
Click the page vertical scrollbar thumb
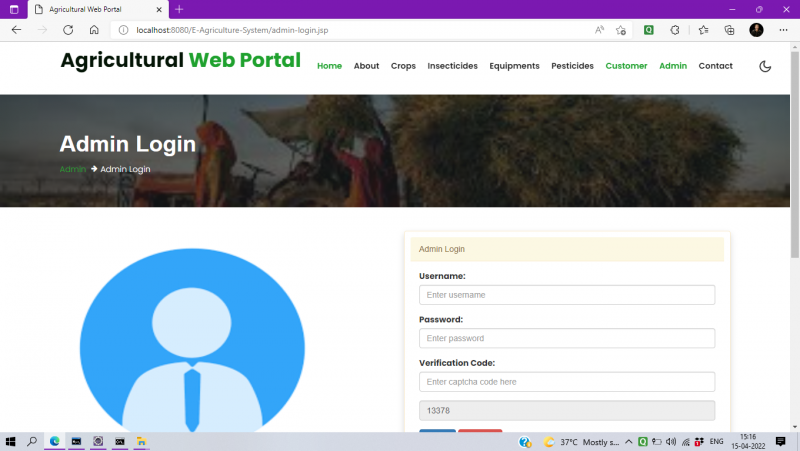(795, 153)
